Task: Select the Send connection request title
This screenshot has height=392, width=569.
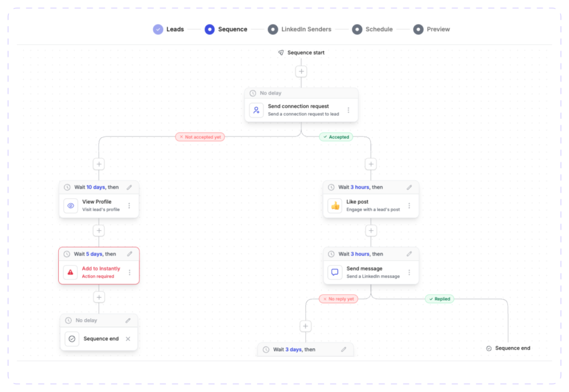Action: (298, 106)
